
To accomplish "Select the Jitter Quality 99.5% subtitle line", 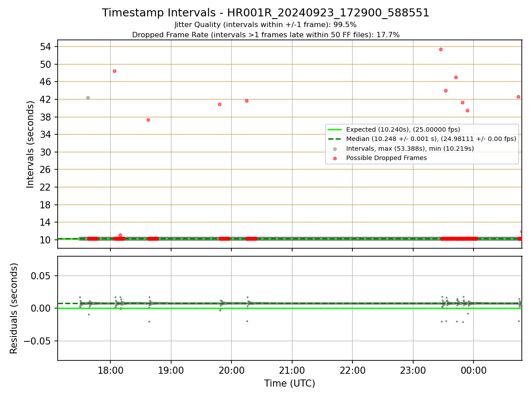I will pos(266,25).
